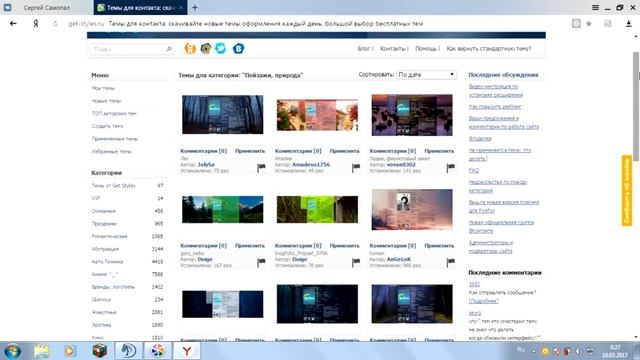Open colorful pinwheel taskbar app
The image size is (640, 360).
(x=158, y=351)
